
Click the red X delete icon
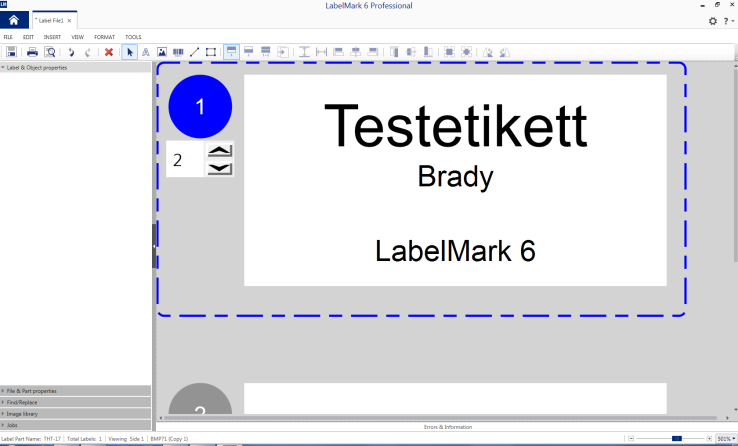click(x=109, y=52)
